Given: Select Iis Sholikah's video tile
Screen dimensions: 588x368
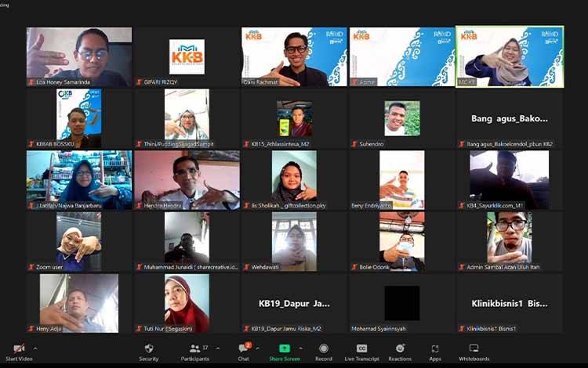Looking at the screenshot, I should 294,180.
